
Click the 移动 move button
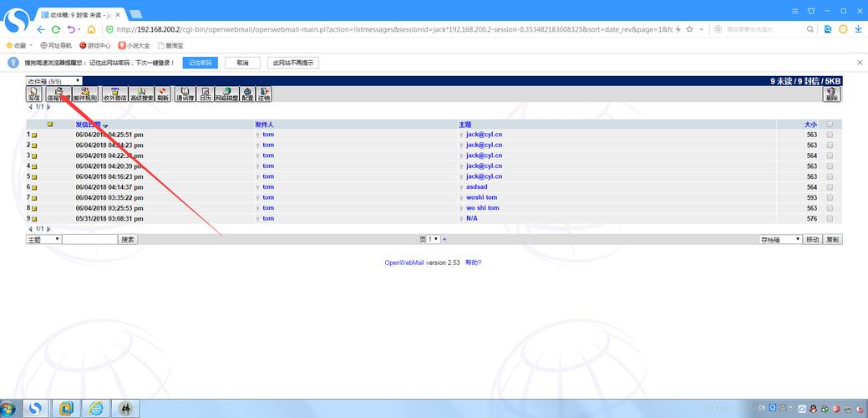[x=812, y=240]
